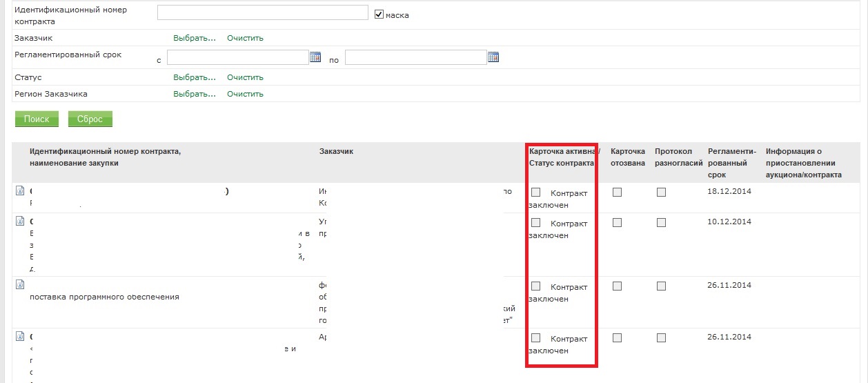This screenshot has width=868, height=383.
Task: Click 'Заказчик' column header
Action: (336, 151)
